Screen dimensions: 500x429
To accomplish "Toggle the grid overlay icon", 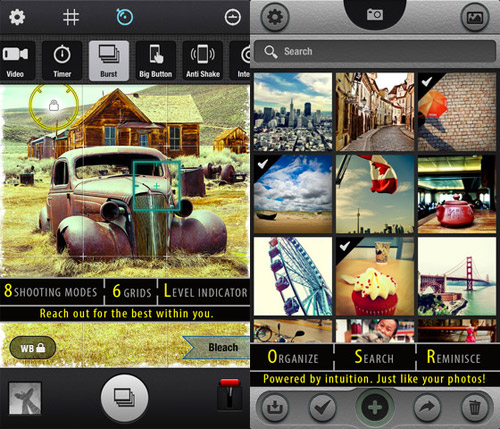I will pyautogui.click(x=71, y=17).
